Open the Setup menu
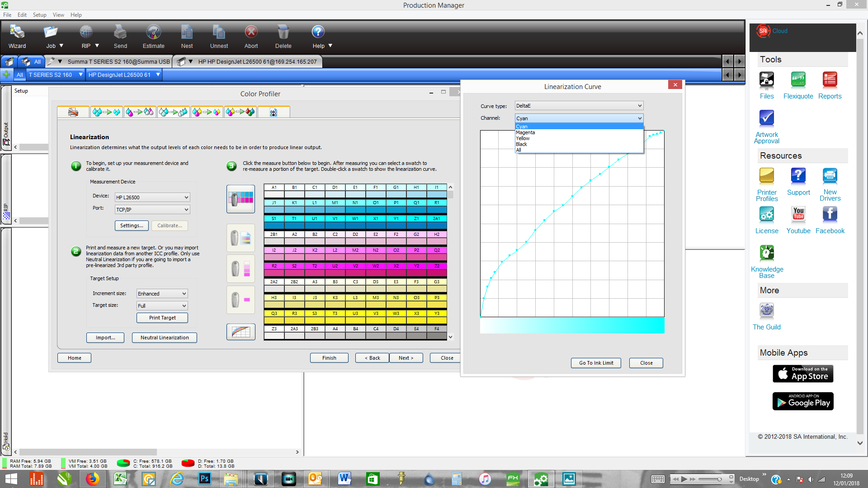 coord(39,15)
